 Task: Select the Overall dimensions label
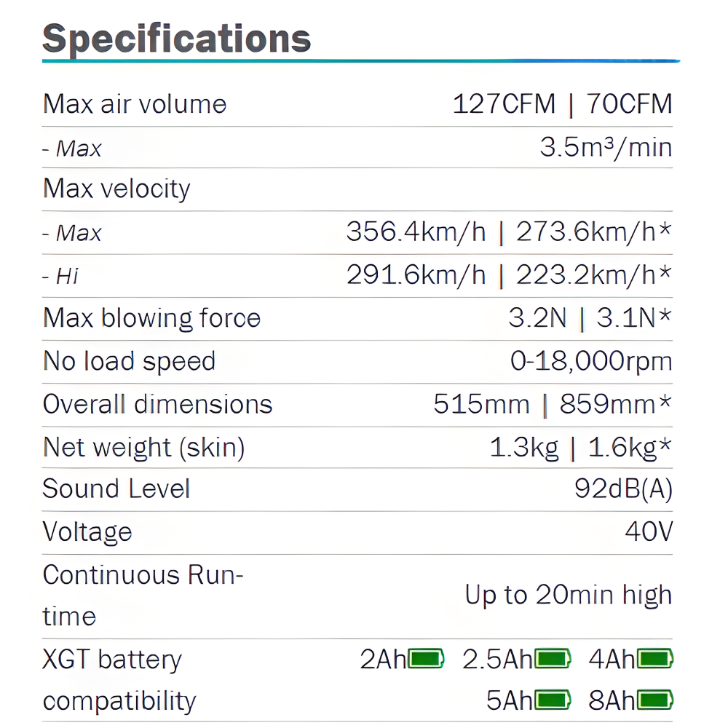157,404
